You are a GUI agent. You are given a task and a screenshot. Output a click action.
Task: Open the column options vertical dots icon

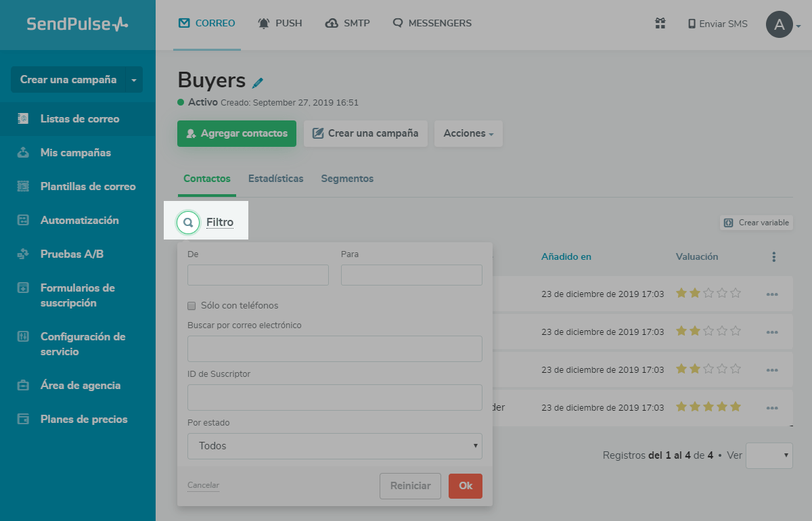point(773,257)
